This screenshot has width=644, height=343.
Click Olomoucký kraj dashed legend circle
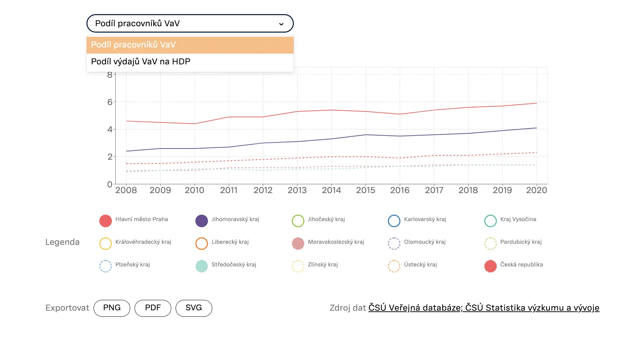[x=394, y=243]
